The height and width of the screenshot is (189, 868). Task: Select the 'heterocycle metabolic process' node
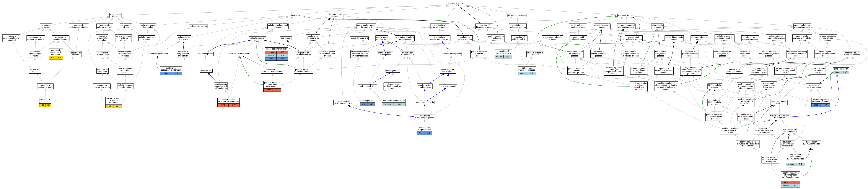click(750, 38)
